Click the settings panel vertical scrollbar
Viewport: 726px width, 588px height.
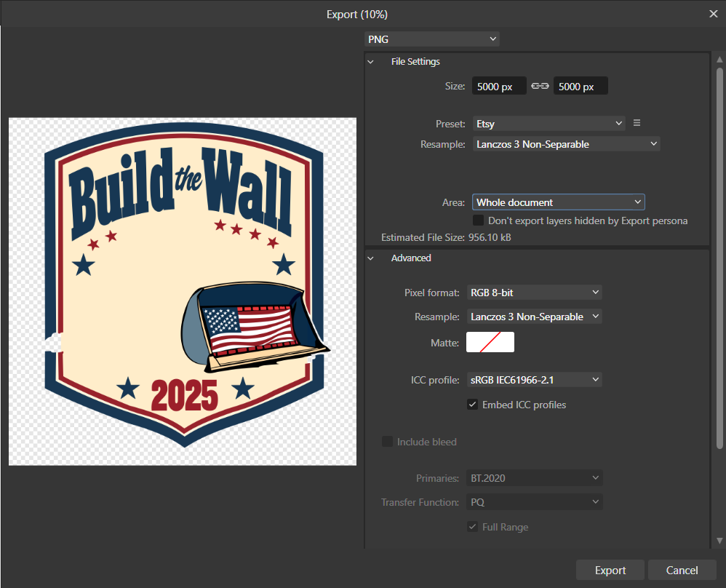[x=719, y=258]
